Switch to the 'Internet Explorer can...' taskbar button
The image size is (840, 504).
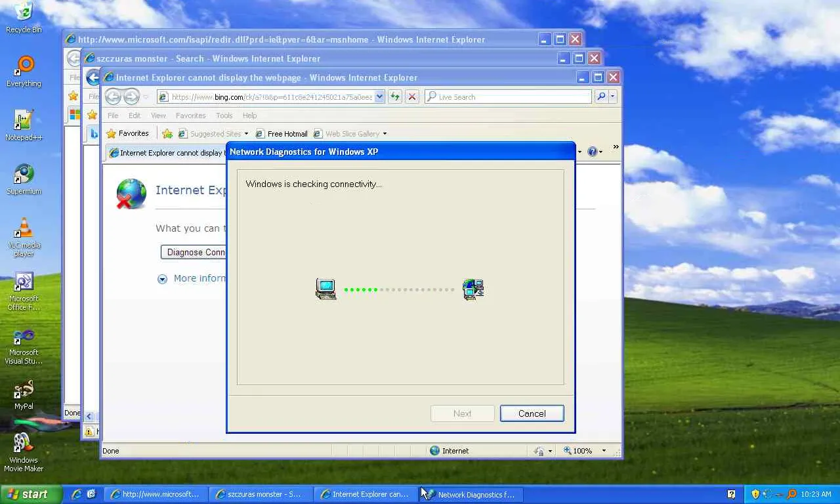click(367, 494)
